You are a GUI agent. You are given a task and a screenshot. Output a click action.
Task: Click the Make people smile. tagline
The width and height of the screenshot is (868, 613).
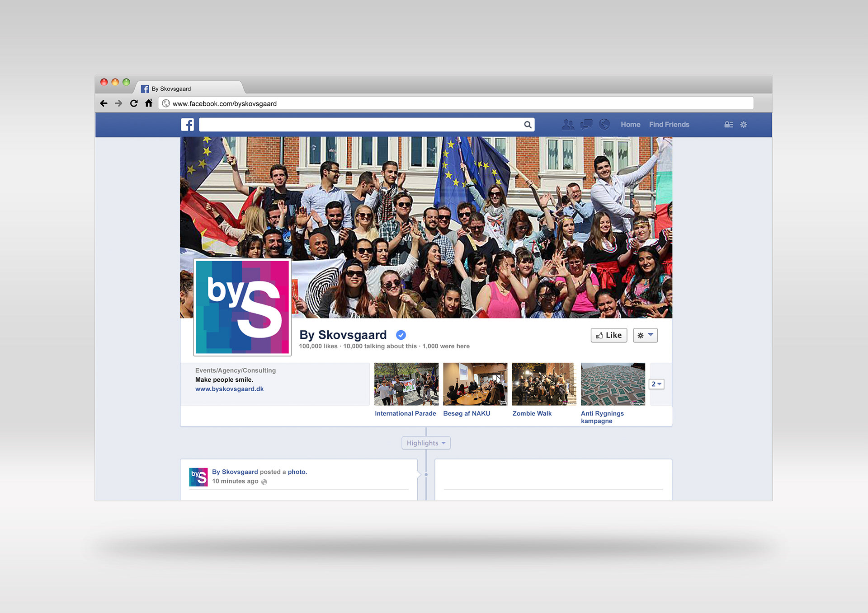(224, 380)
